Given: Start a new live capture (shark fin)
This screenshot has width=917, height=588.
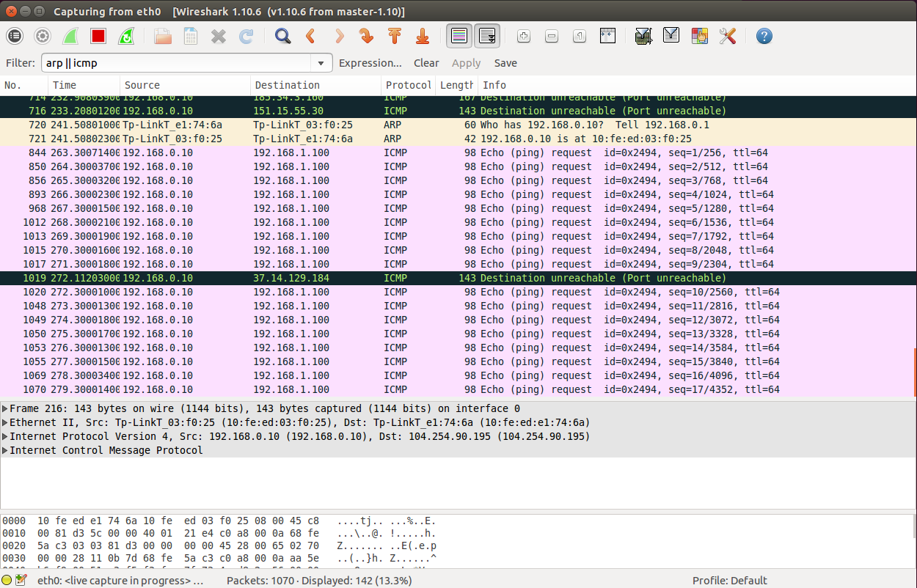Looking at the screenshot, I should (x=70, y=36).
